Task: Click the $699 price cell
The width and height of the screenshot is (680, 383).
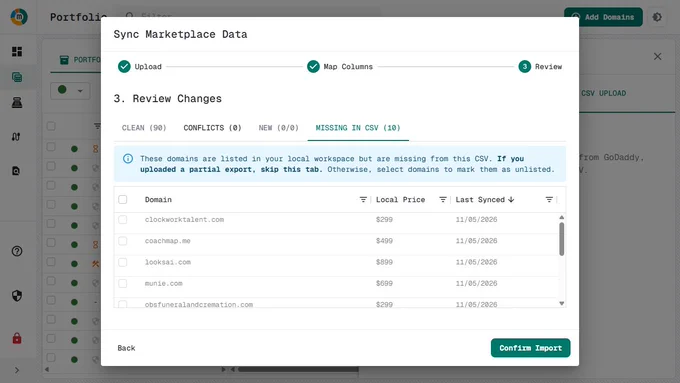Action: [x=384, y=283]
